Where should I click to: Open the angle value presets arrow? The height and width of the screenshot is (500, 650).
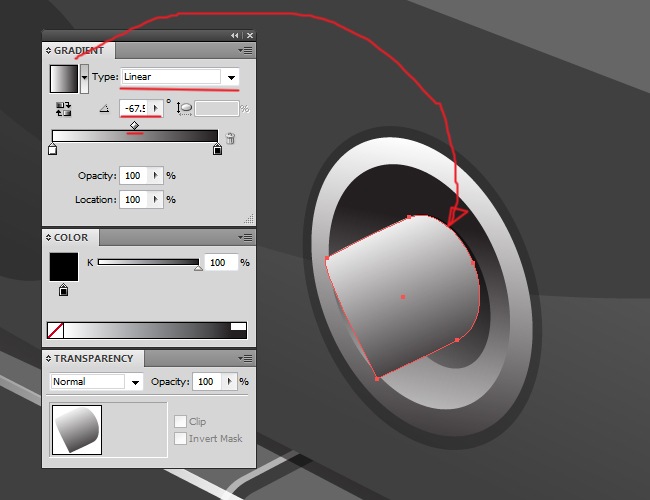pos(156,109)
